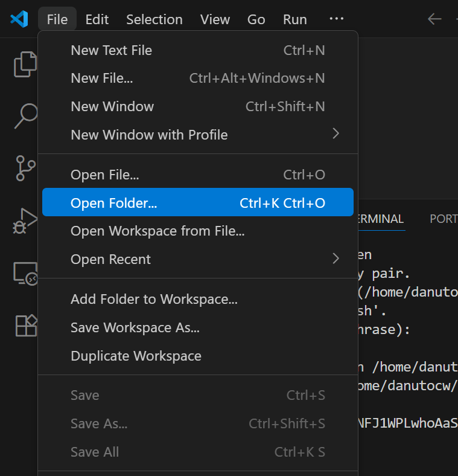Click the three-dots menu overflow
This screenshot has width=458, height=476.
click(x=336, y=19)
